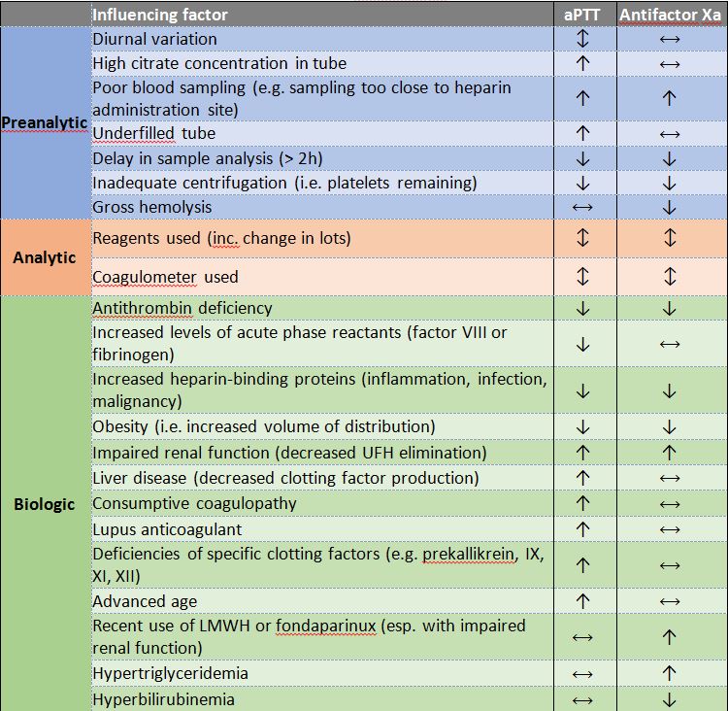Click the aPTT arrow for Diurnal variation
728x711 pixels.
click(x=582, y=39)
